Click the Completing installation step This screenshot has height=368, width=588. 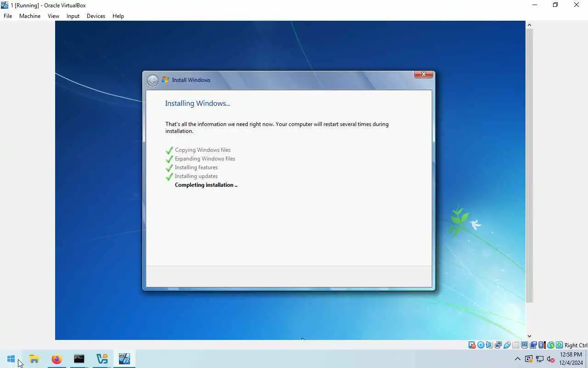pyautogui.click(x=206, y=185)
